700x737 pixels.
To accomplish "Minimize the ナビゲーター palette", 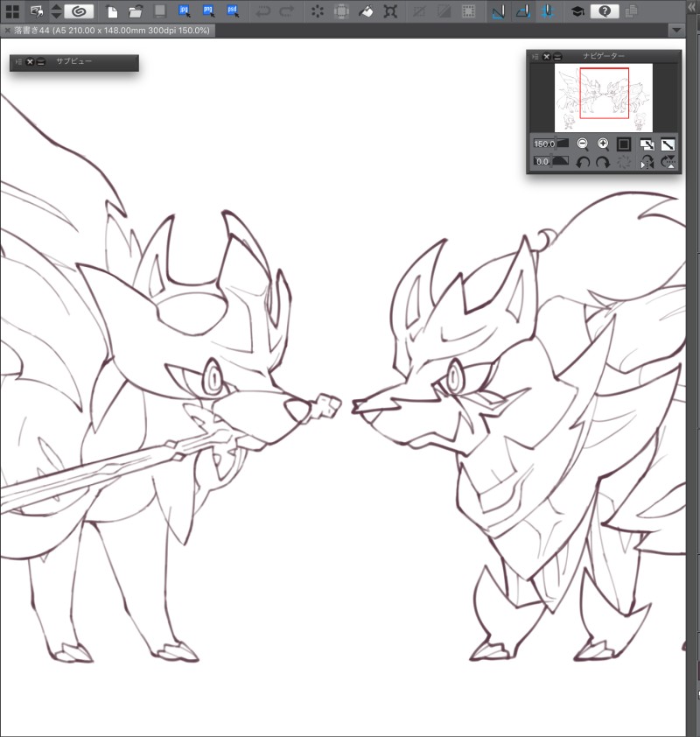I will [x=557, y=56].
